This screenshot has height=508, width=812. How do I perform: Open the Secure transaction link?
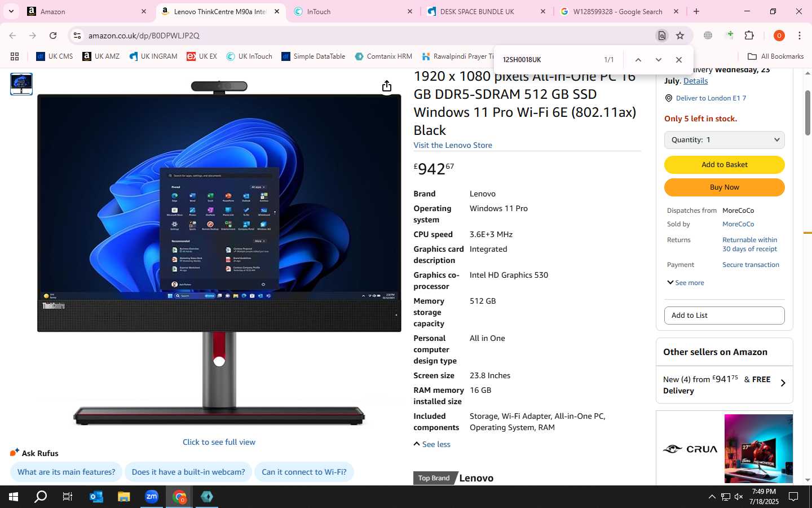click(751, 265)
